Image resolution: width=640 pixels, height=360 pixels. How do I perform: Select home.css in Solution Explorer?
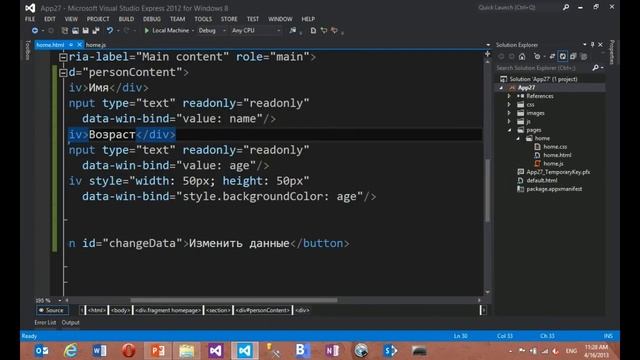(555, 147)
